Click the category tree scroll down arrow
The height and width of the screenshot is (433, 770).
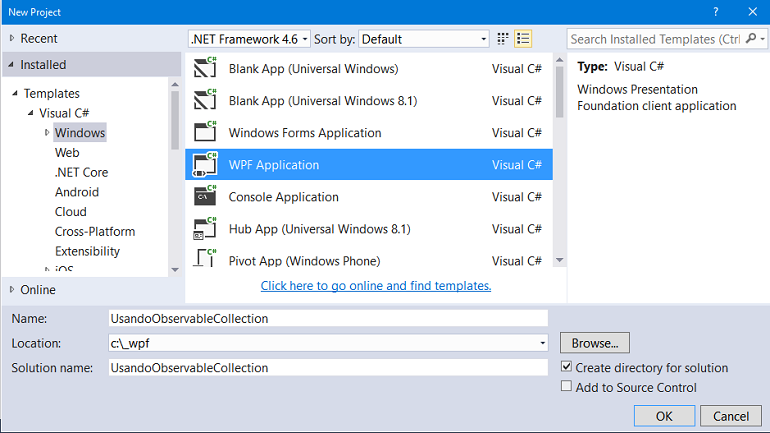point(175,270)
